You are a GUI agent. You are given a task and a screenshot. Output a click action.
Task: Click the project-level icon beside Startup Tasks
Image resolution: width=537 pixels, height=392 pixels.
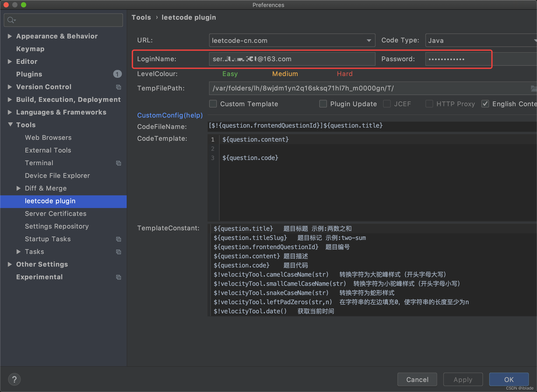[x=118, y=239]
